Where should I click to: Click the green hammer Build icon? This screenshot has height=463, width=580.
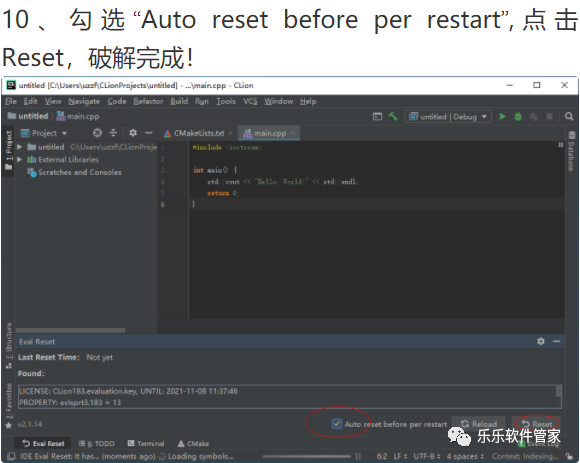(393, 116)
